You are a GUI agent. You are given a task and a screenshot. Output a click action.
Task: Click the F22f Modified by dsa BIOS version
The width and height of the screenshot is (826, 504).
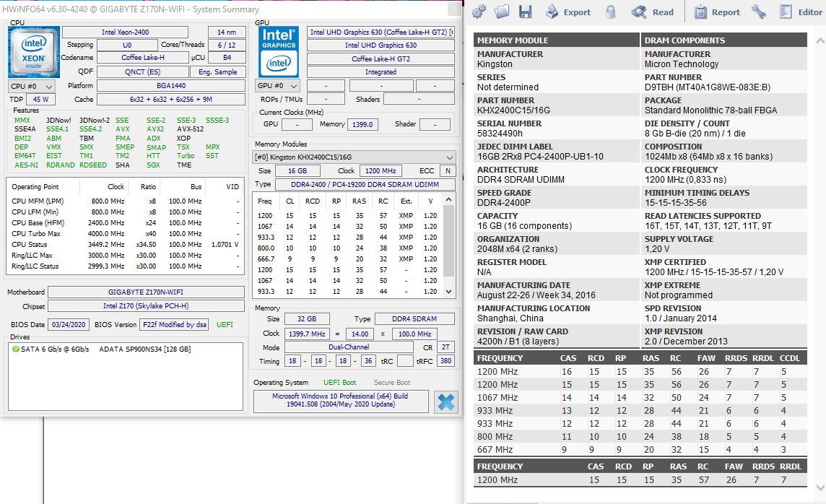(174, 324)
